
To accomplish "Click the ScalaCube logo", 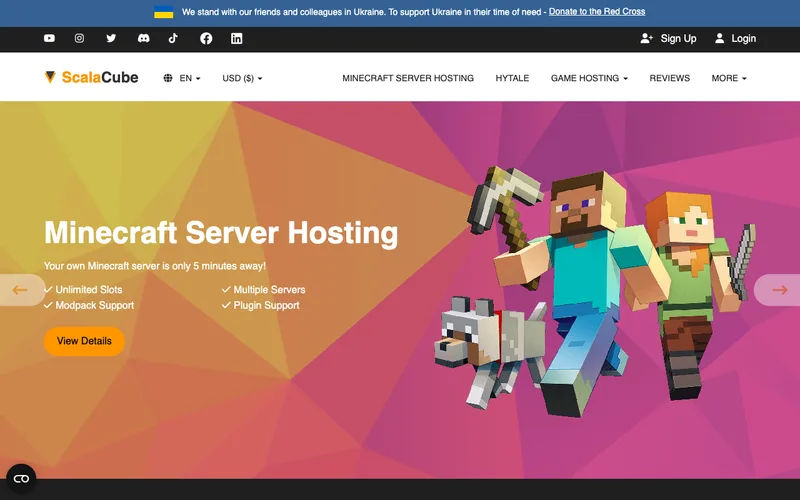I will tap(91, 78).
